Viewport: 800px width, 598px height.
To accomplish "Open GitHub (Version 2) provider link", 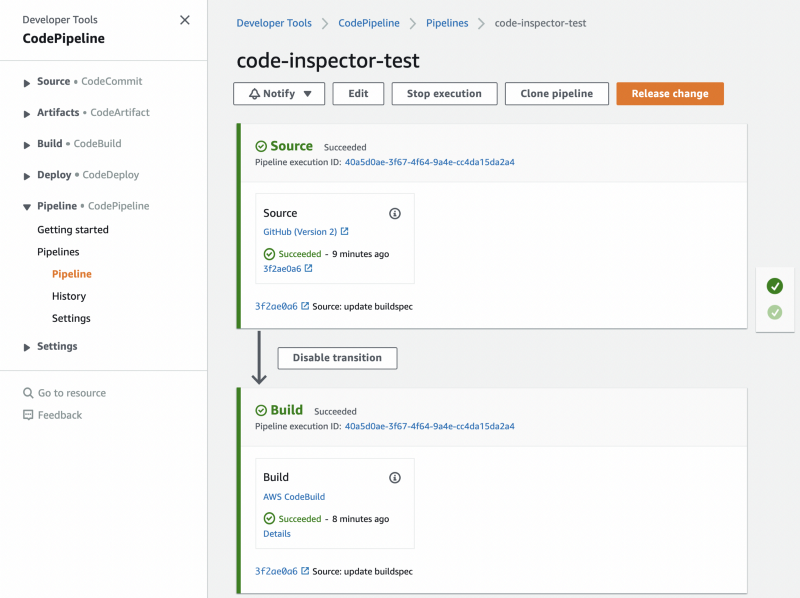I will (x=300, y=232).
